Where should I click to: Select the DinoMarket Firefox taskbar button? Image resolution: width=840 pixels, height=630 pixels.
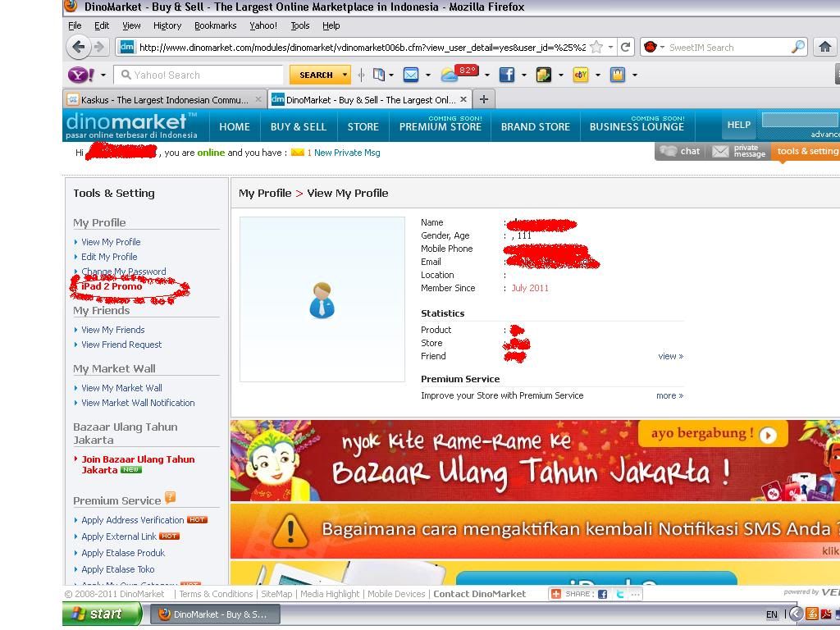tap(215, 614)
